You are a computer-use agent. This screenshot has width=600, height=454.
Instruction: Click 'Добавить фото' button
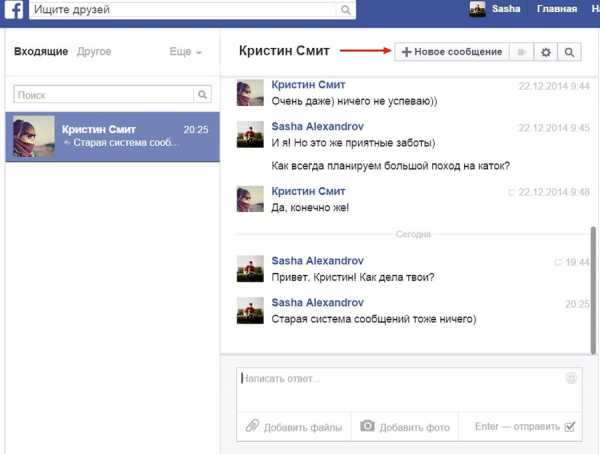[405, 426]
